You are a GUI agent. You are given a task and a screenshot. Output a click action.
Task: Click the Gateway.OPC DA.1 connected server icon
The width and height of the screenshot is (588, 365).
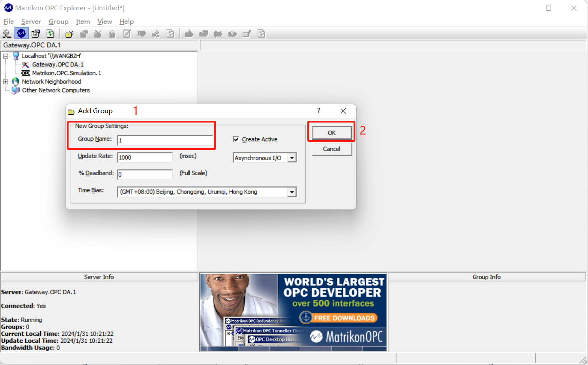26,64
